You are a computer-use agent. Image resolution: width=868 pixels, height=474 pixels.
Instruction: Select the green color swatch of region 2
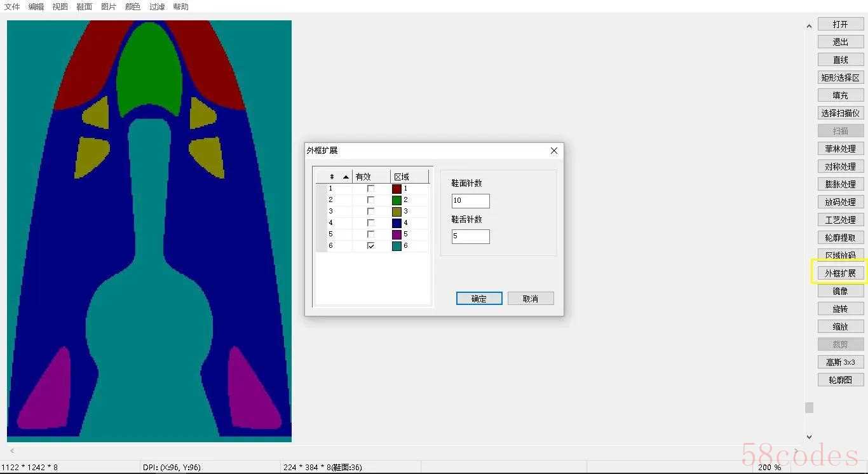click(x=397, y=200)
